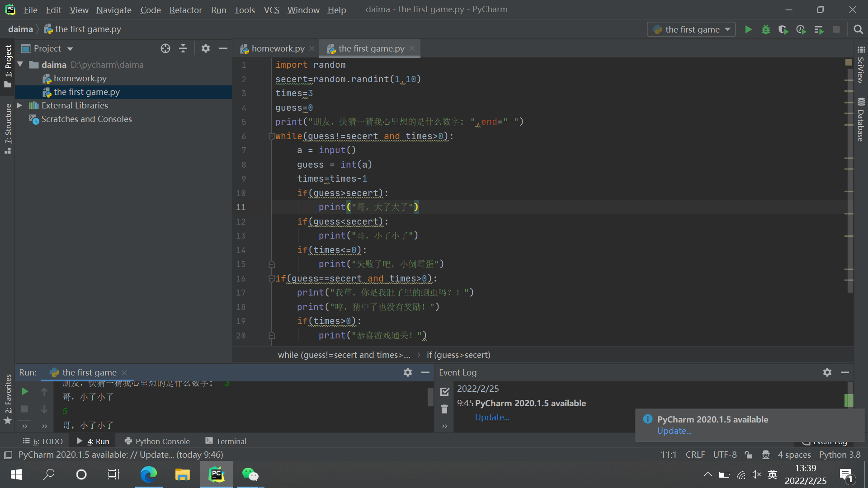Open the Terminal tool window
This screenshot has width=868, height=488.
coord(226,441)
